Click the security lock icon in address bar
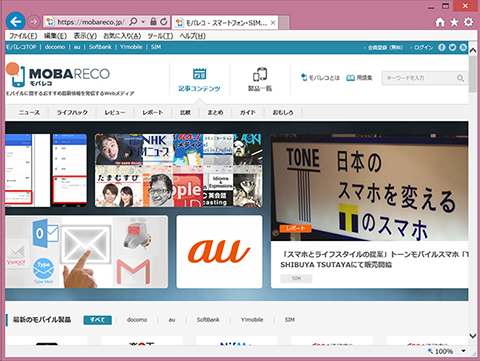 coord(153,22)
